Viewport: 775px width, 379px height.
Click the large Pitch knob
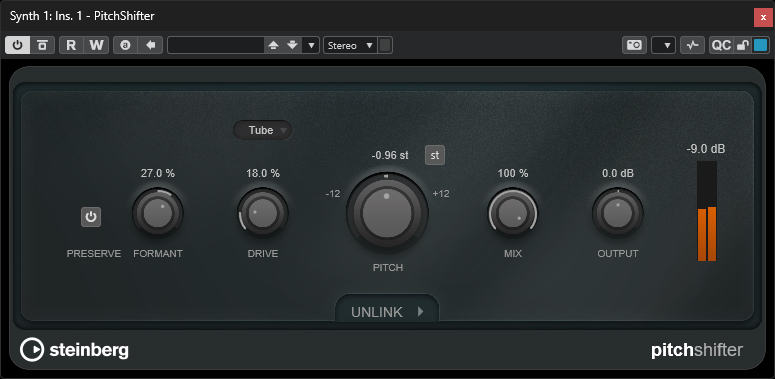coord(387,213)
